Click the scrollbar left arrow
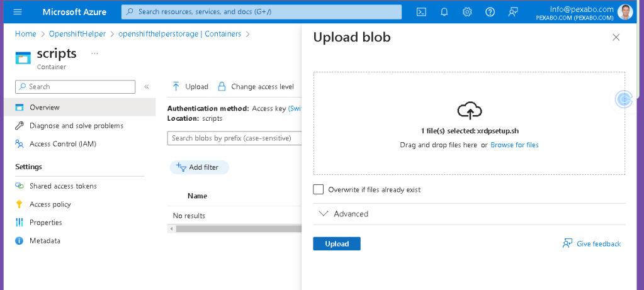Screen dimensions: 644x290 pyautogui.click(x=171, y=229)
